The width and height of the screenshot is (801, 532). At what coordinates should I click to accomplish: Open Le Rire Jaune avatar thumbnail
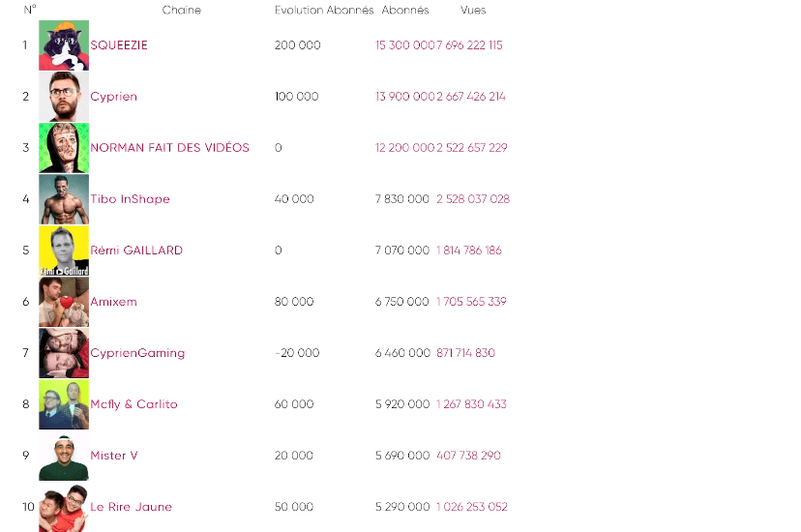point(64,507)
